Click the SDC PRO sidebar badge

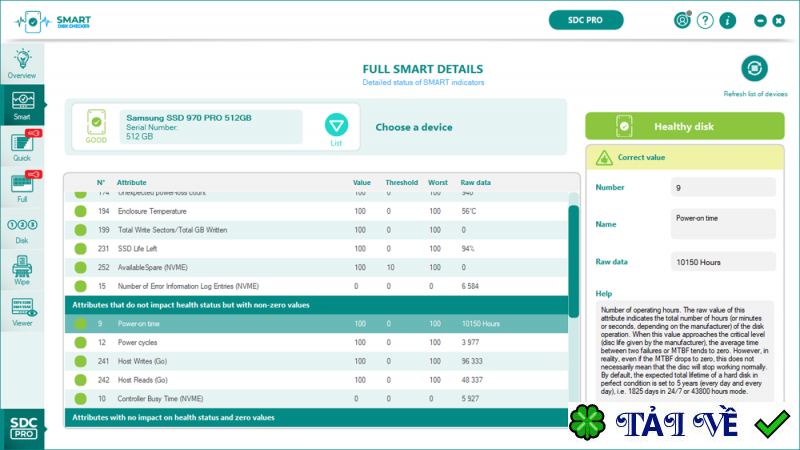tap(23, 429)
